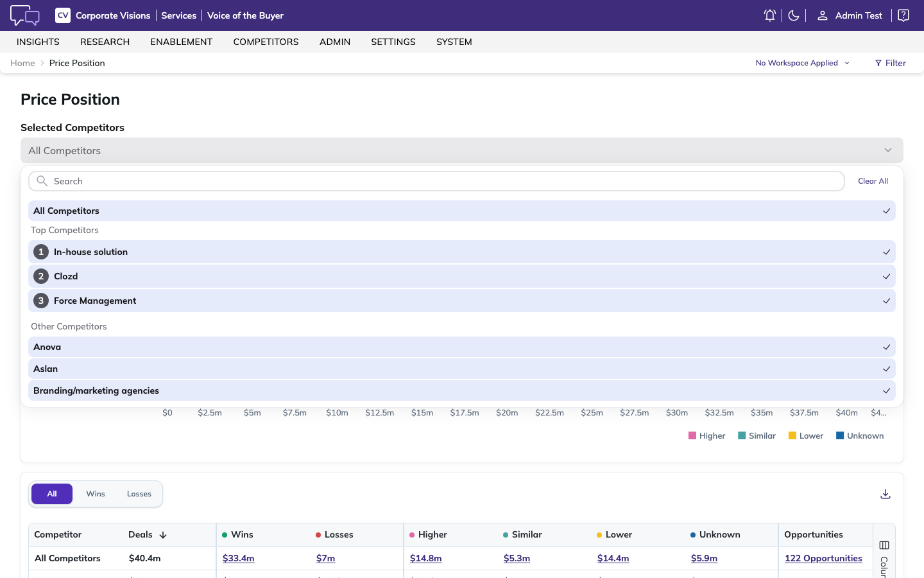Click the user profile icon
This screenshot has width=924, height=578.
point(823,15)
